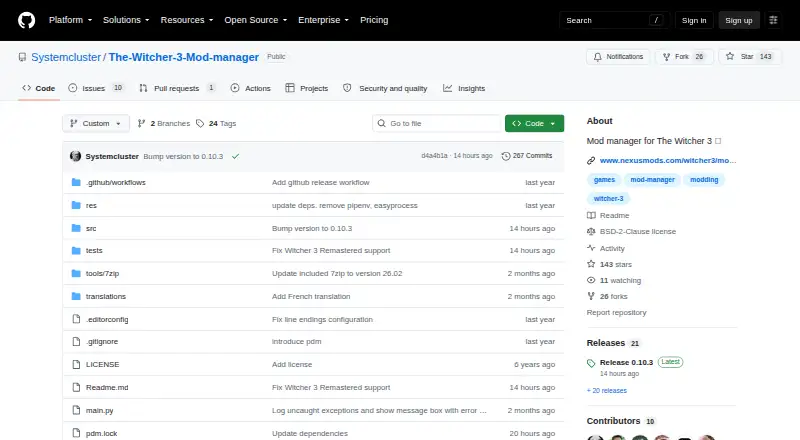800x440 pixels.
Task: Click the Notifications bell button
Action: click(x=618, y=57)
